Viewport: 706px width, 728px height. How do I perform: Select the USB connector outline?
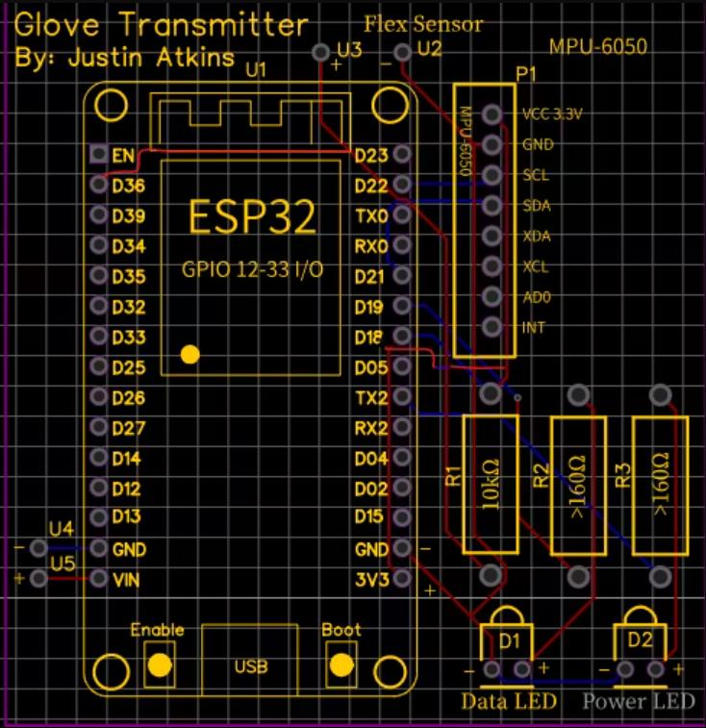coord(250,661)
